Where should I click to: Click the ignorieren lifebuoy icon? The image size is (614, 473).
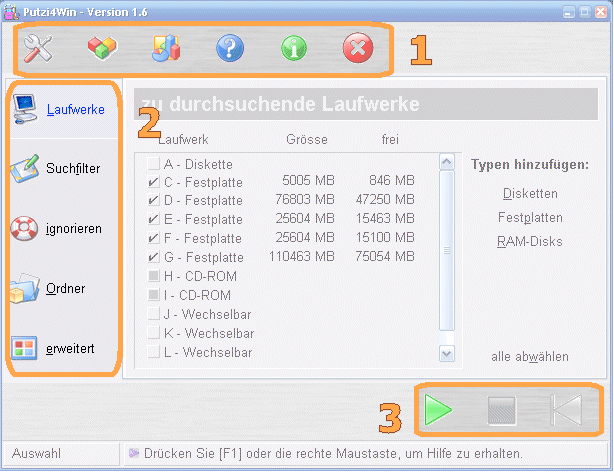coord(24,228)
